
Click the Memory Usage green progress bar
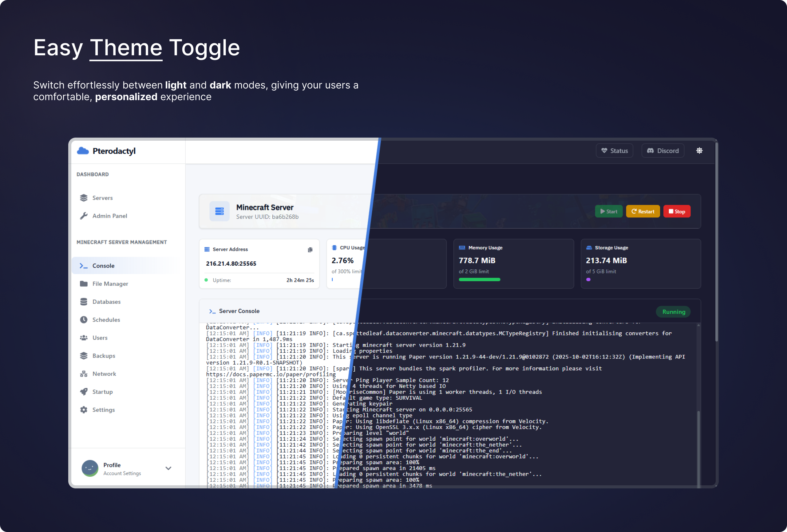click(x=479, y=280)
